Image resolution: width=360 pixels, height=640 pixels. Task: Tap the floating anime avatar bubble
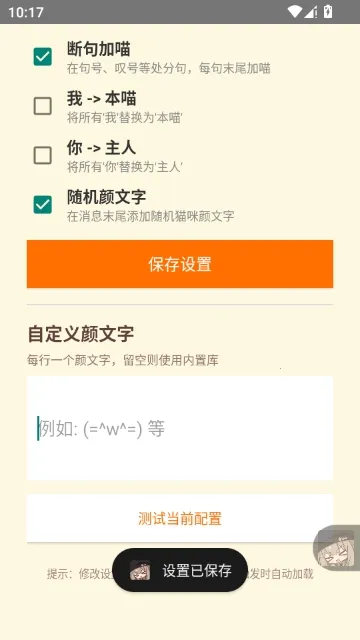pyautogui.click(x=337, y=548)
